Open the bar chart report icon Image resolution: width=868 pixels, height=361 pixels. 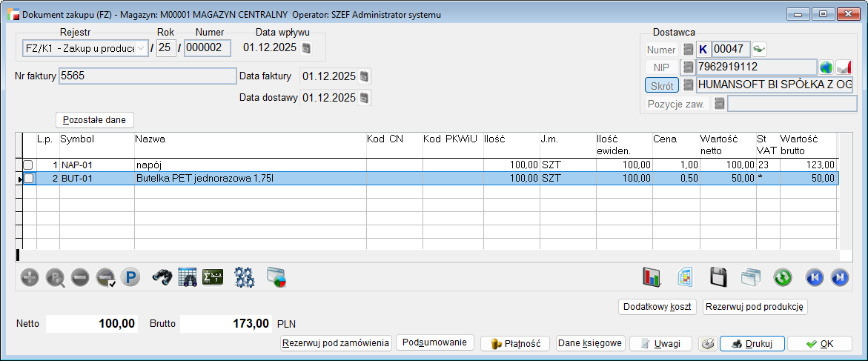click(652, 278)
